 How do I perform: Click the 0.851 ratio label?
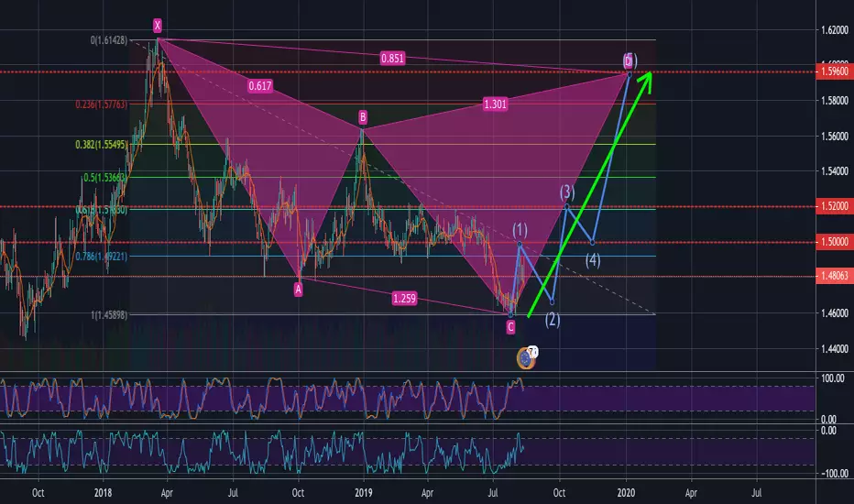392,59
